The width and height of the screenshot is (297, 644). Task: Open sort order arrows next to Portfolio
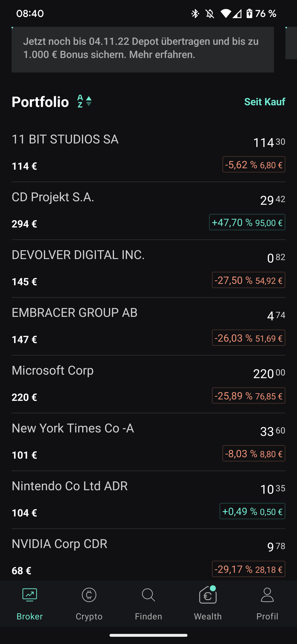89,101
